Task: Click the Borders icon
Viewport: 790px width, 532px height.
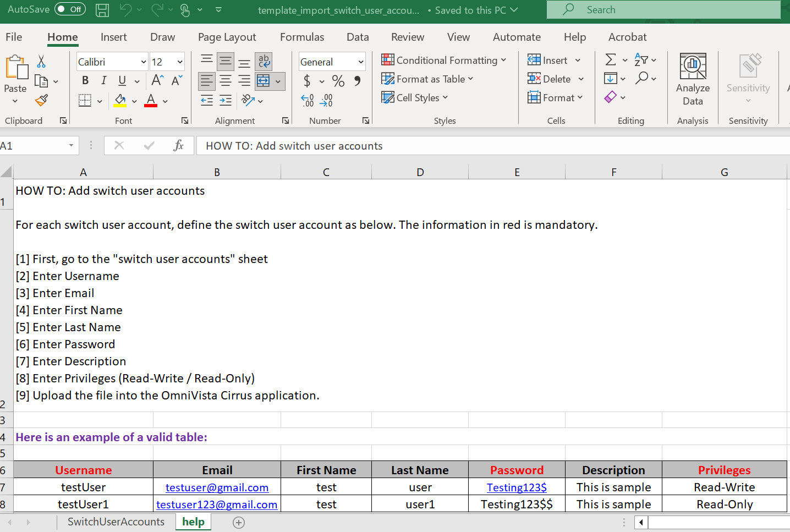Action: pyautogui.click(x=85, y=100)
